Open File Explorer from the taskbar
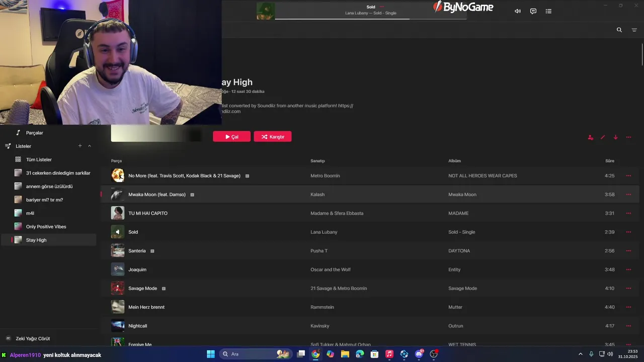The height and width of the screenshot is (362, 644). point(345,354)
